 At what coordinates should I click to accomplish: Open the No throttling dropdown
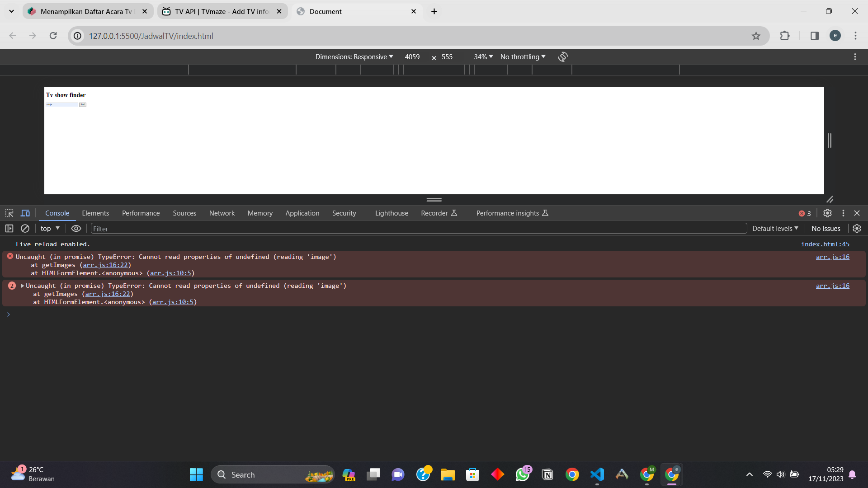click(x=522, y=56)
